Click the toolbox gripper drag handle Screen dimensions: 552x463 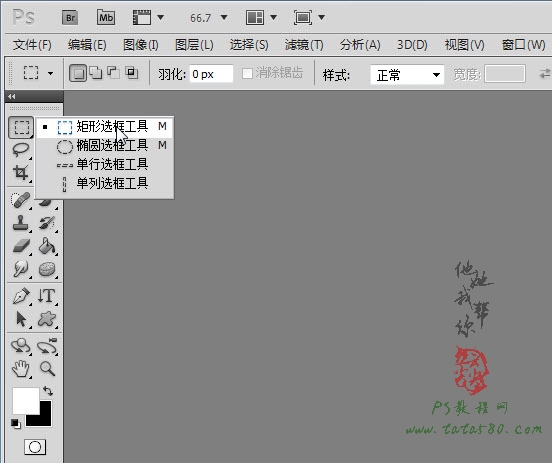click(x=34, y=108)
